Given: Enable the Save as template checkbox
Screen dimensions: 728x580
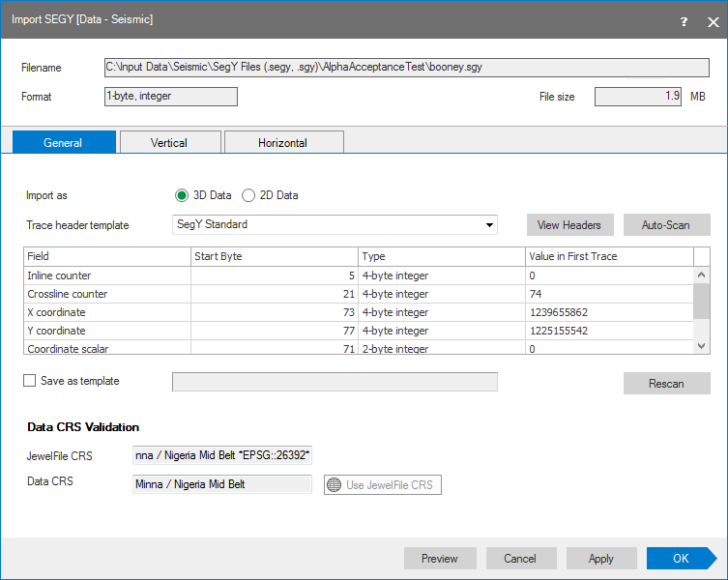Looking at the screenshot, I should click(x=30, y=381).
